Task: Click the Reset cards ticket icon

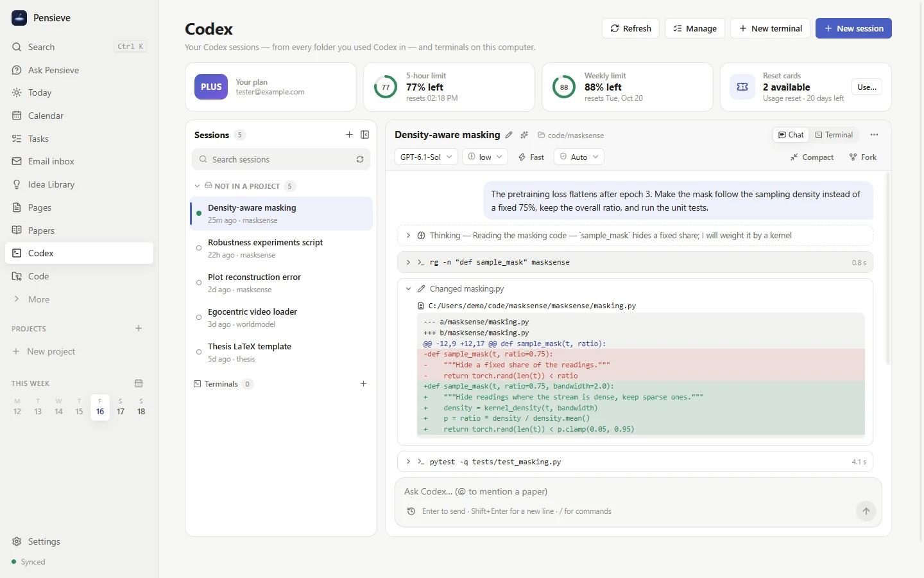Action: (742, 87)
